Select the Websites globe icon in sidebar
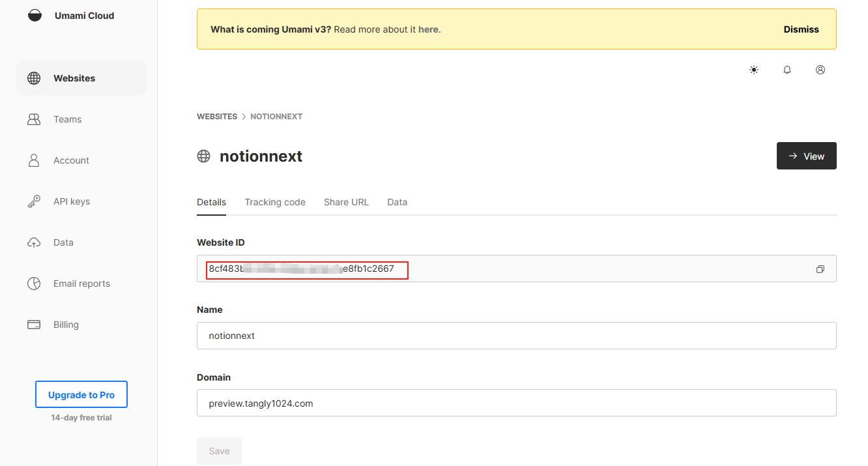Viewport: 868px width, 466px height. [x=34, y=78]
